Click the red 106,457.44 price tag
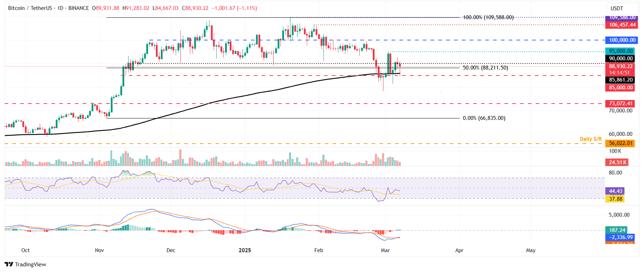This screenshot has width=644, height=272. (621, 25)
